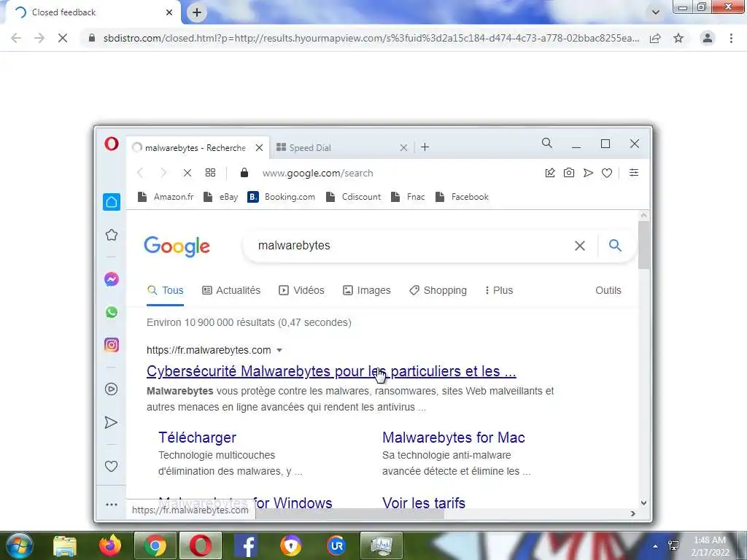Viewport: 747px width, 560px height.
Task: Open My Flow arrow icon in sidebar
Action: [111, 422]
